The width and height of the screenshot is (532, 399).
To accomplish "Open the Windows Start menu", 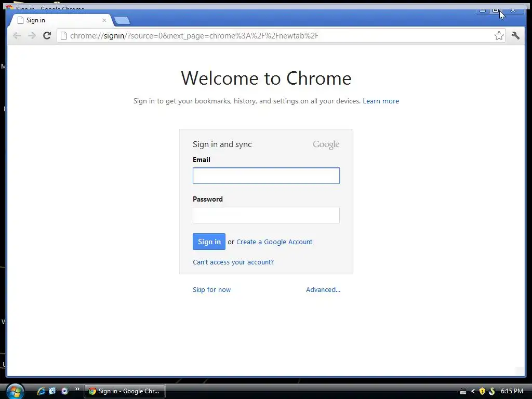I will pos(14,391).
